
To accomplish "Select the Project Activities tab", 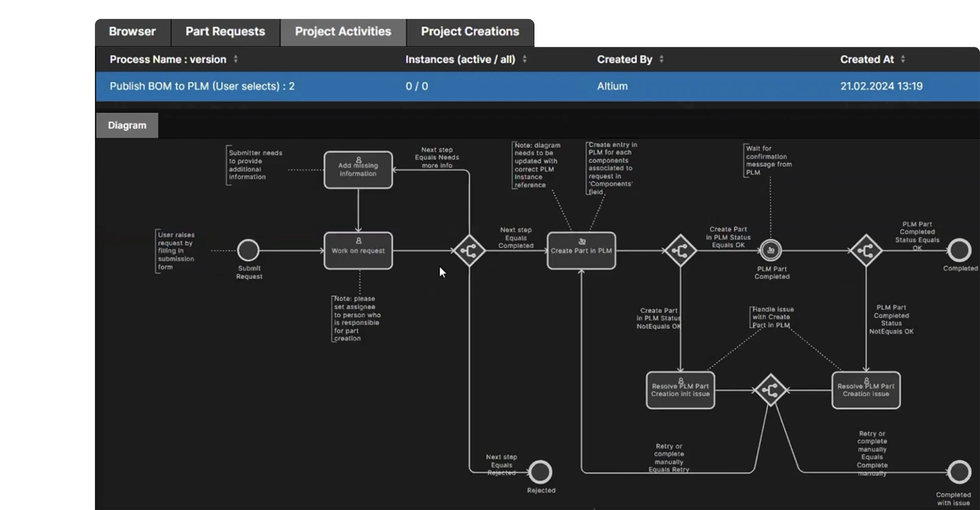I will 343,32.
